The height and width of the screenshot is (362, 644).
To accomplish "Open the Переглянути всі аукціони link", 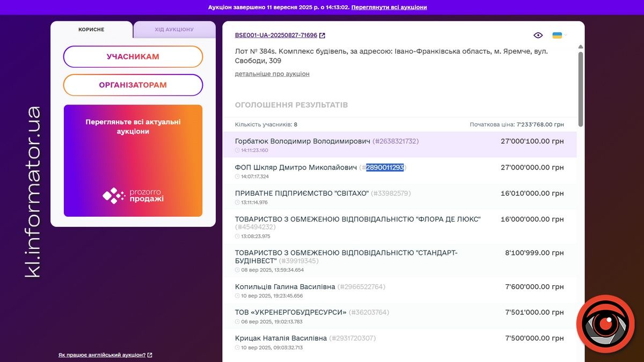I will click(389, 8).
